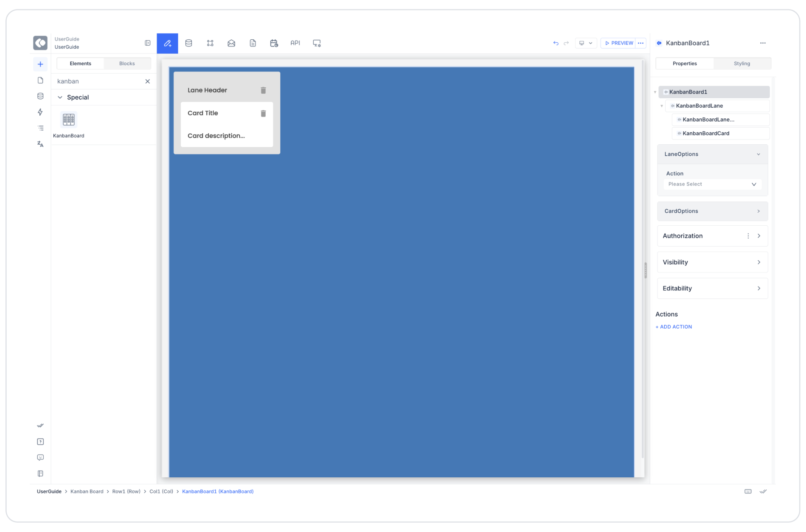Open the workflow diagram icon in toolbar
The image size is (806, 532).
point(210,43)
